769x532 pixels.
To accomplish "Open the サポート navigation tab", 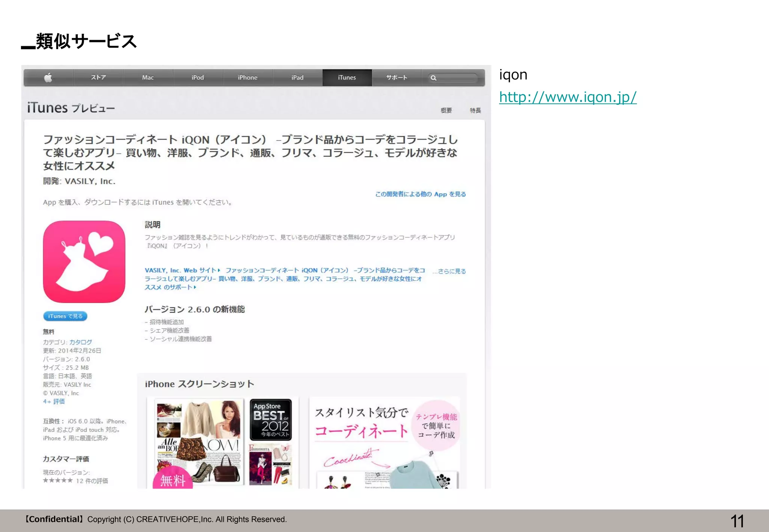I will point(397,78).
